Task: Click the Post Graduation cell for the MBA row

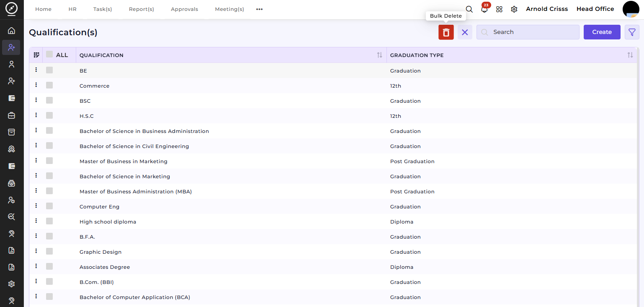Action: tap(412, 192)
